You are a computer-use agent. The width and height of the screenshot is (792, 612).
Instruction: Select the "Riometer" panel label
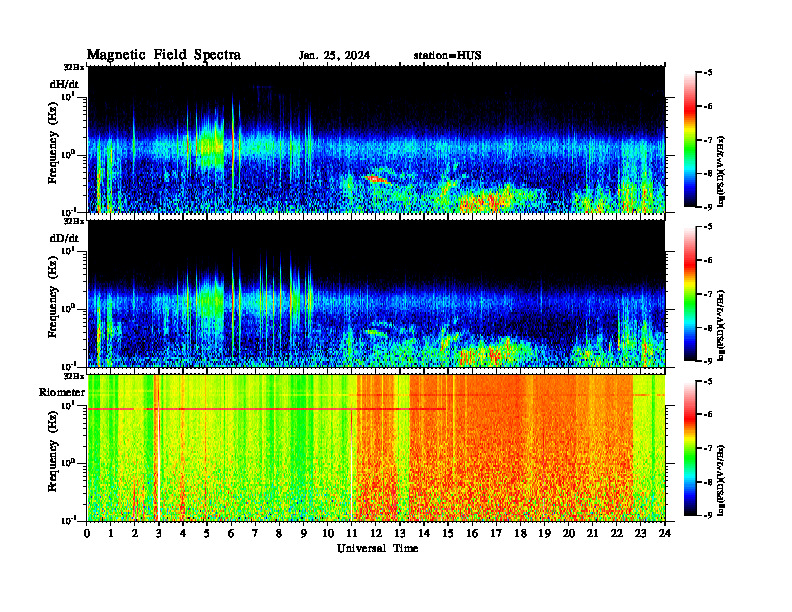(x=62, y=392)
